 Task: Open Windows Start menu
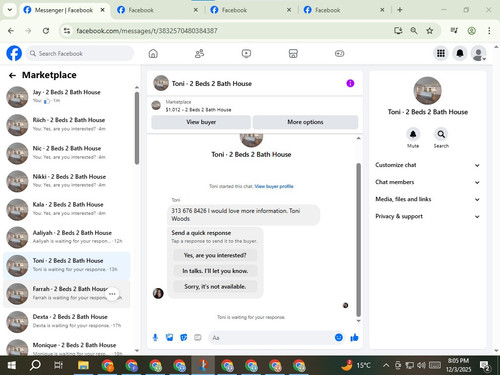(x=12, y=365)
